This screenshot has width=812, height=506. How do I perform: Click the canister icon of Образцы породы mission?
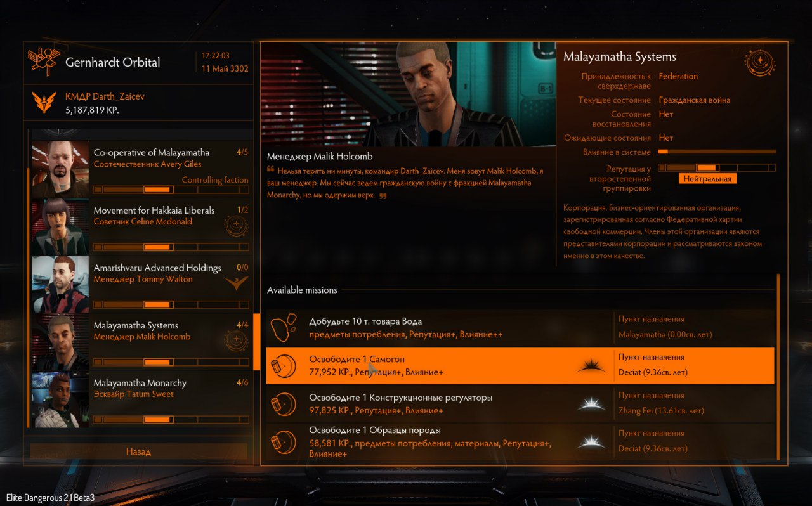point(283,442)
